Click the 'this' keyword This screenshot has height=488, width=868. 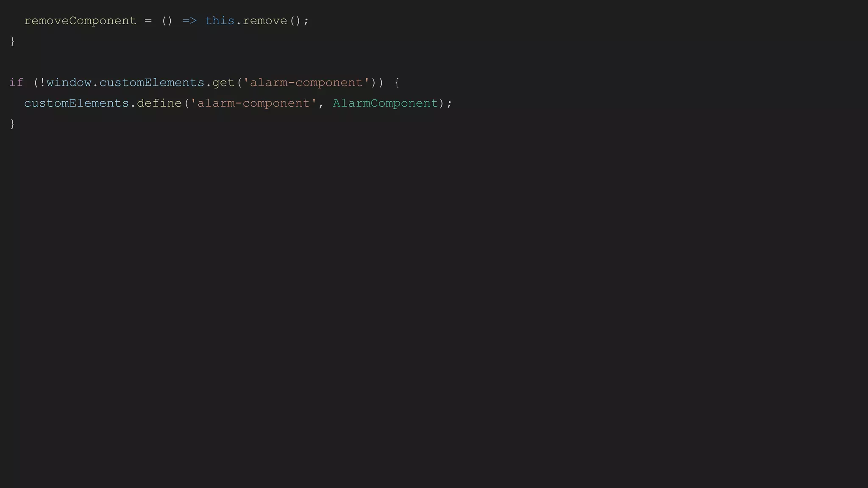click(x=220, y=21)
